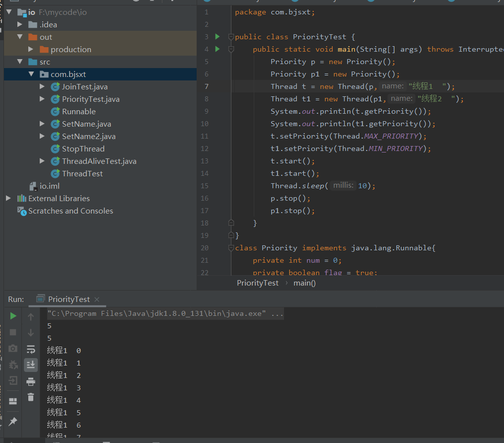Collapse the src folder
This screenshot has width=504, height=443.
(20, 62)
